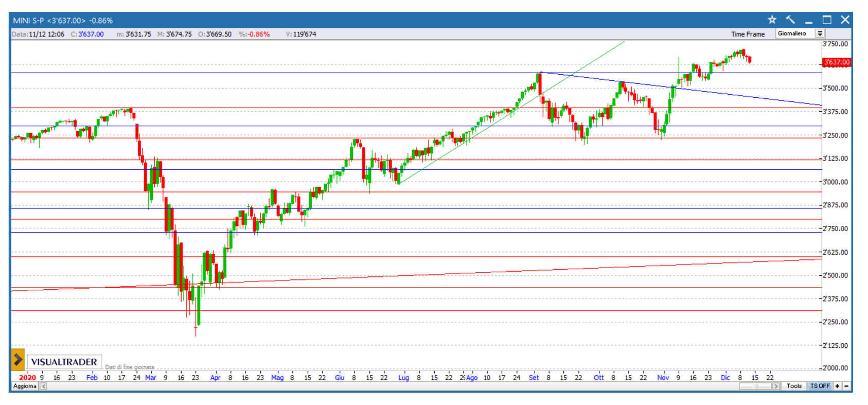Click the 'Feb' month label on time axis
868x405 pixels.
pyautogui.click(x=92, y=377)
